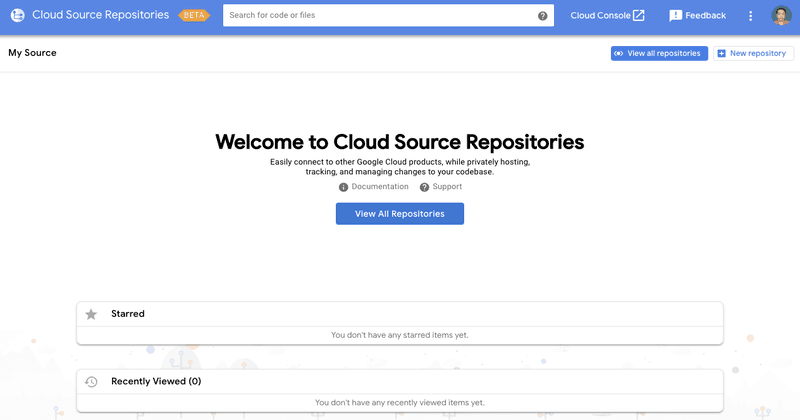Open the user account avatar menu
The width and height of the screenshot is (800, 420).
pos(781,16)
